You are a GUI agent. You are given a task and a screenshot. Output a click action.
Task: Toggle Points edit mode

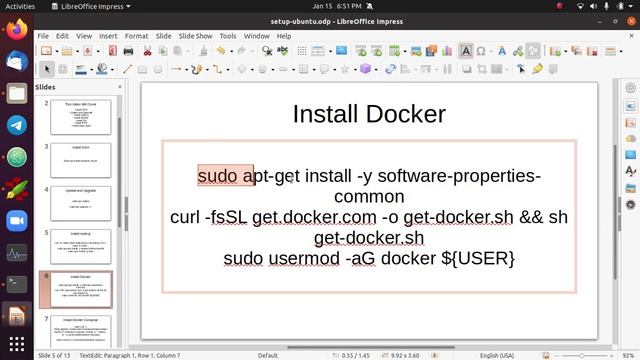point(521,69)
